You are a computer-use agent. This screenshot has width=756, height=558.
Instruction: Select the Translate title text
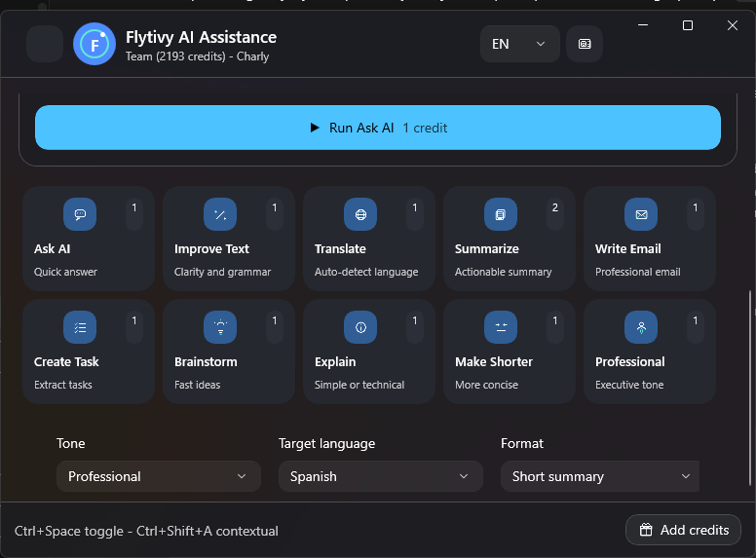pyautogui.click(x=340, y=248)
